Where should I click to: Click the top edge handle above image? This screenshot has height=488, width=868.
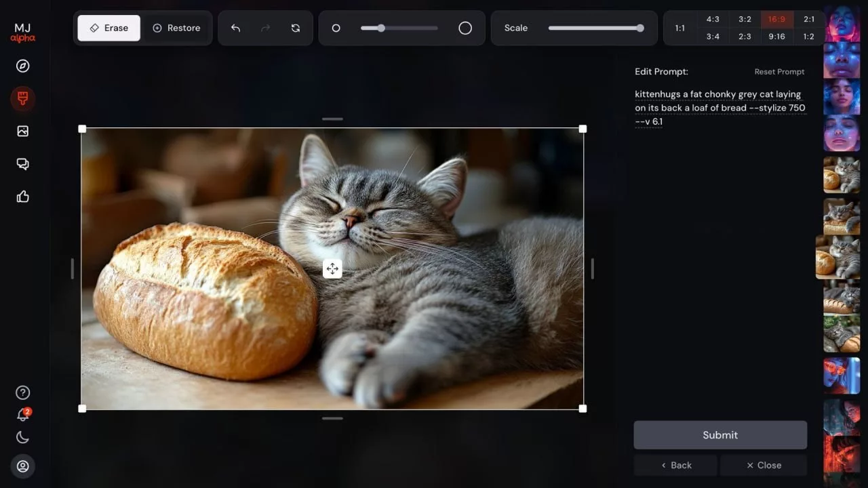(x=332, y=119)
